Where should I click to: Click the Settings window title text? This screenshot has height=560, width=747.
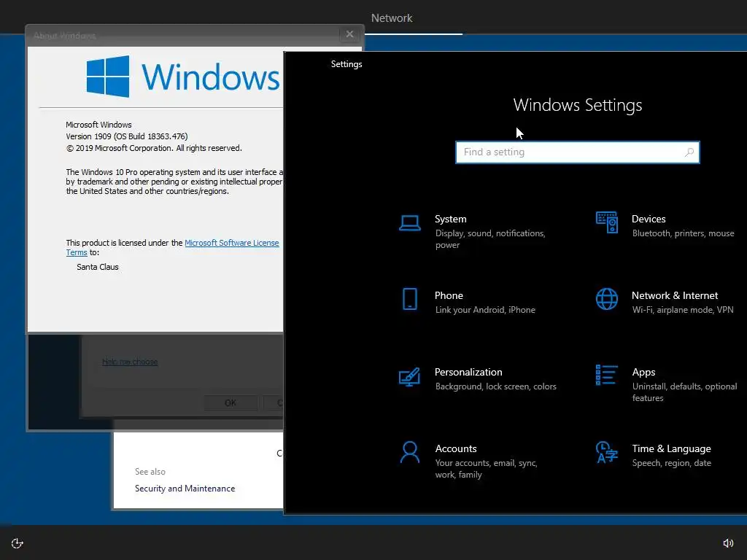(347, 64)
